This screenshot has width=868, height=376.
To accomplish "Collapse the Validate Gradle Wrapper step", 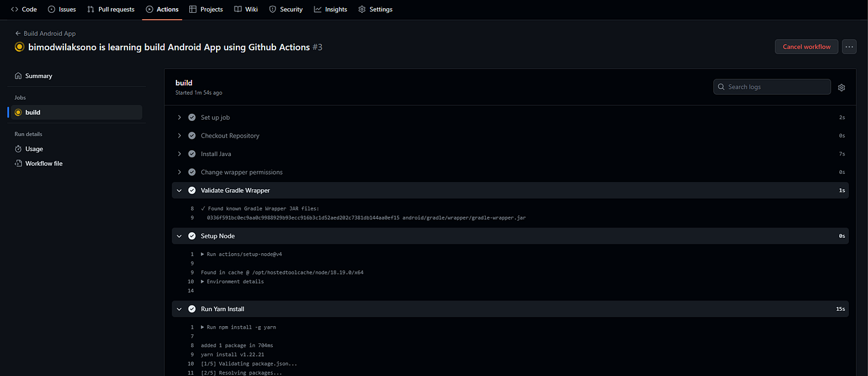I will pos(179,190).
